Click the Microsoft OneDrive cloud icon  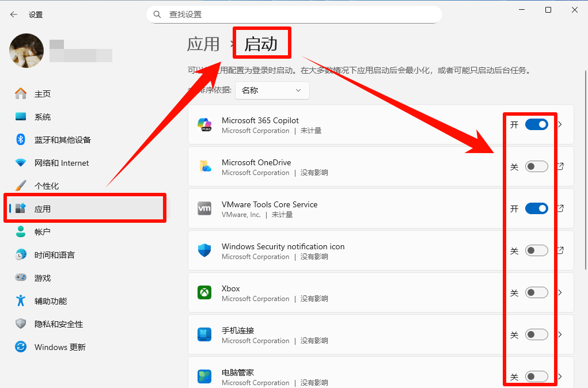204,166
